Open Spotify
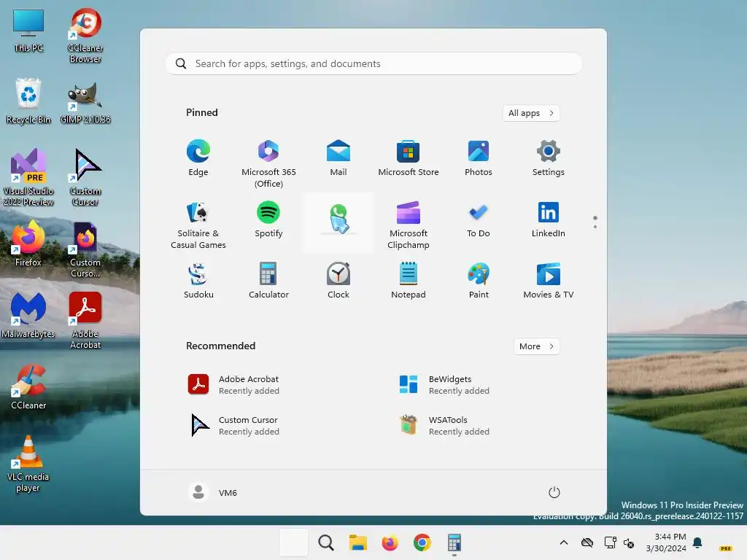Viewport: 747px width, 560px height. click(268, 220)
